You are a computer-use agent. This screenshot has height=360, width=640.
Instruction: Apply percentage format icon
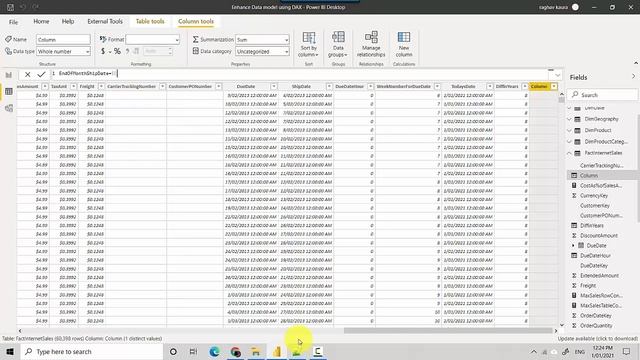tap(117, 51)
